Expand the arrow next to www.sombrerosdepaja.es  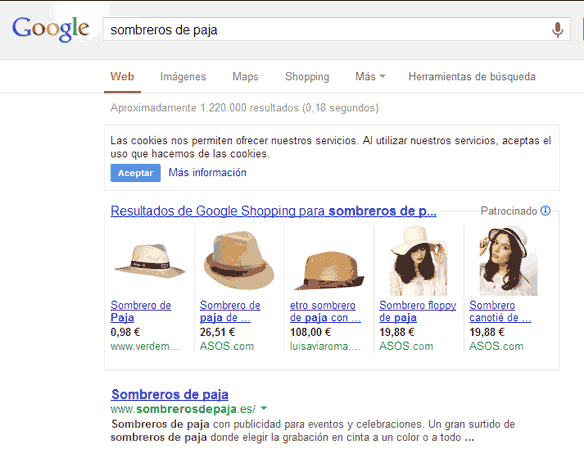click(x=264, y=408)
